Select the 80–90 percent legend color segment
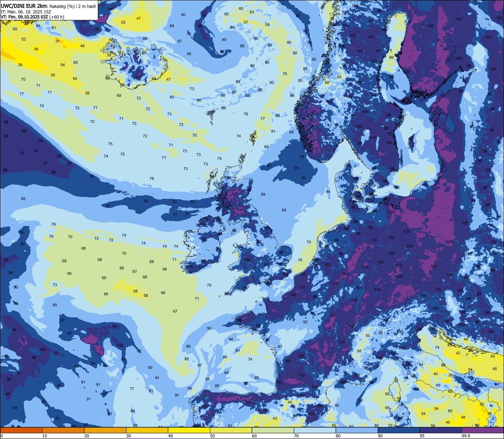 (x=357, y=430)
